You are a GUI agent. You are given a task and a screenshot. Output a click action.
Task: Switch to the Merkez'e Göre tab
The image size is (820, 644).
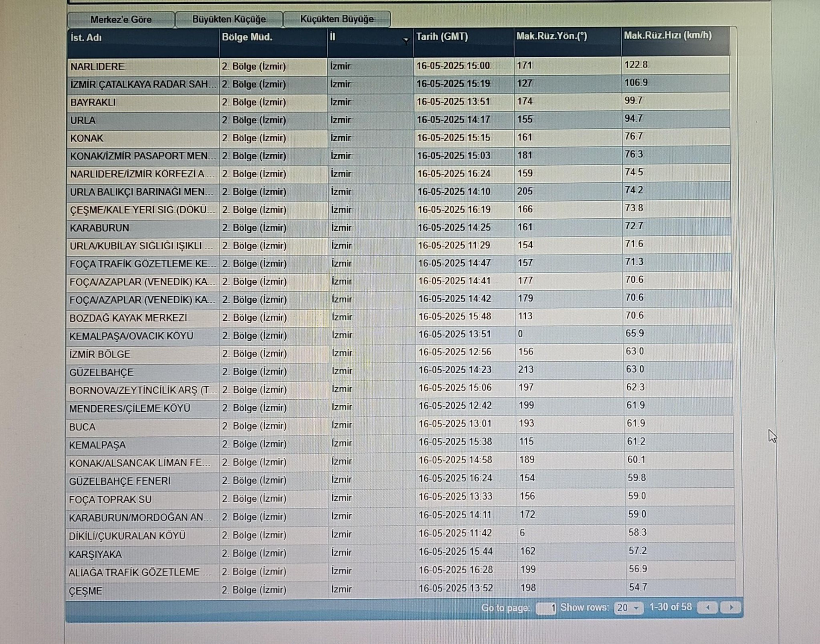121,20
